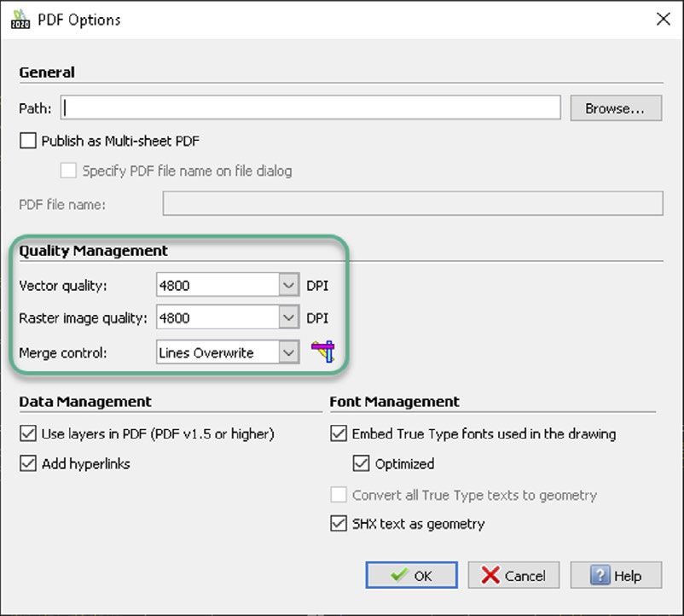This screenshot has height=616, width=684.
Task: Click the green checkmark on OK
Action: pos(399,575)
